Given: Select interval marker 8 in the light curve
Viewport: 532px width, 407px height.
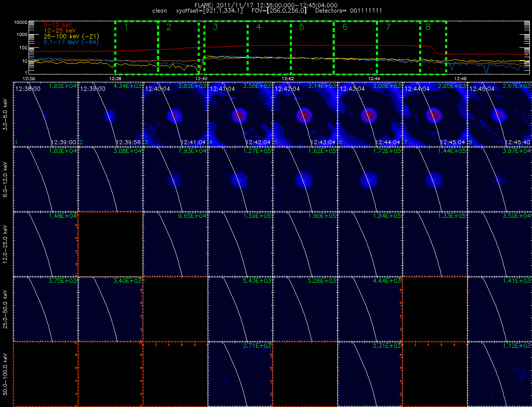Looking at the screenshot, I should (x=428, y=27).
